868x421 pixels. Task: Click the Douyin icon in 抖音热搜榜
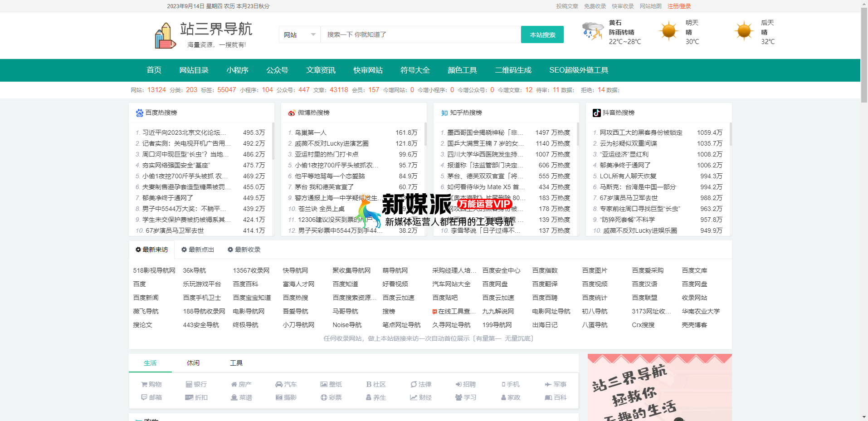(x=596, y=113)
